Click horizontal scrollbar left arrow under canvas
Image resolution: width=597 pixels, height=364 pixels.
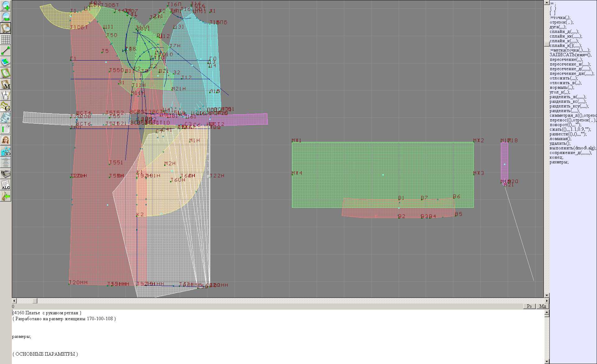[14, 301]
